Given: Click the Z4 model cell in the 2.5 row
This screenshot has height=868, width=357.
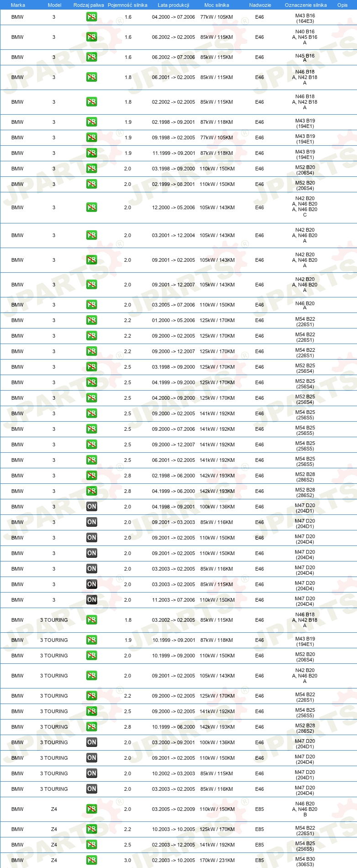Looking at the screenshot, I should tap(54, 845).
